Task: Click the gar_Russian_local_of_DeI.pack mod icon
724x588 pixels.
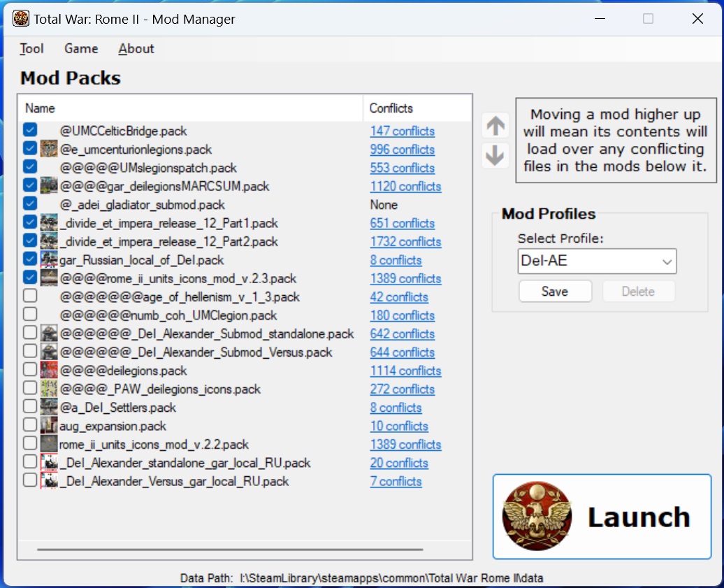Action: click(49, 259)
